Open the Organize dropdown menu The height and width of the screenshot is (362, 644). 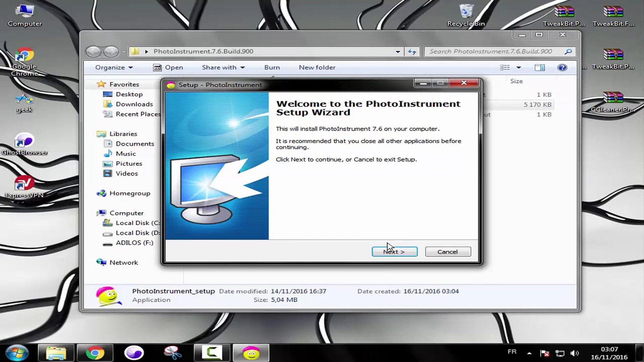coord(114,67)
